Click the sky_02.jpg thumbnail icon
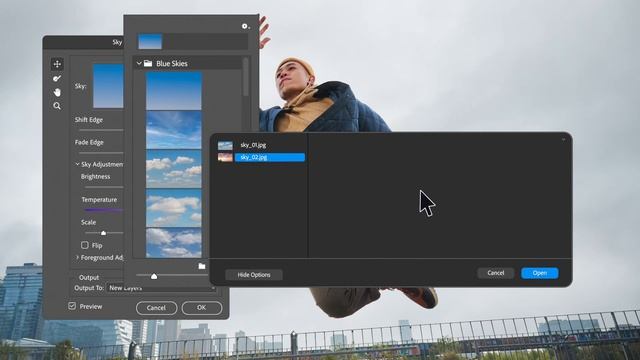The image size is (640, 360). point(225,157)
